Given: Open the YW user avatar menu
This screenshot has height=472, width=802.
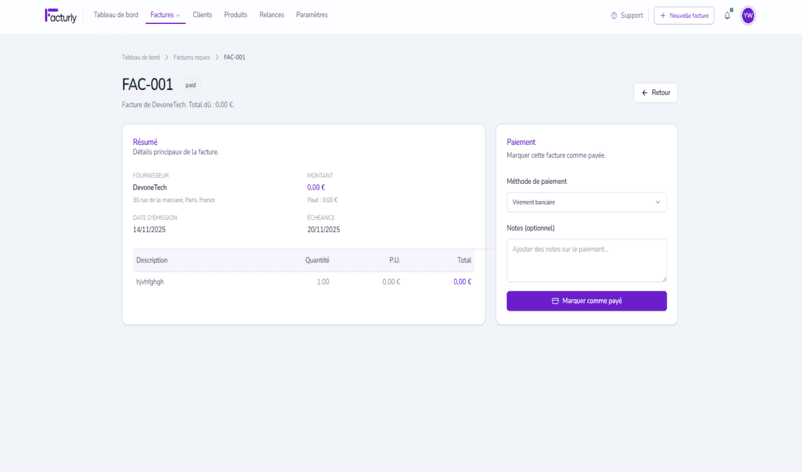Looking at the screenshot, I should click(748, 16).
